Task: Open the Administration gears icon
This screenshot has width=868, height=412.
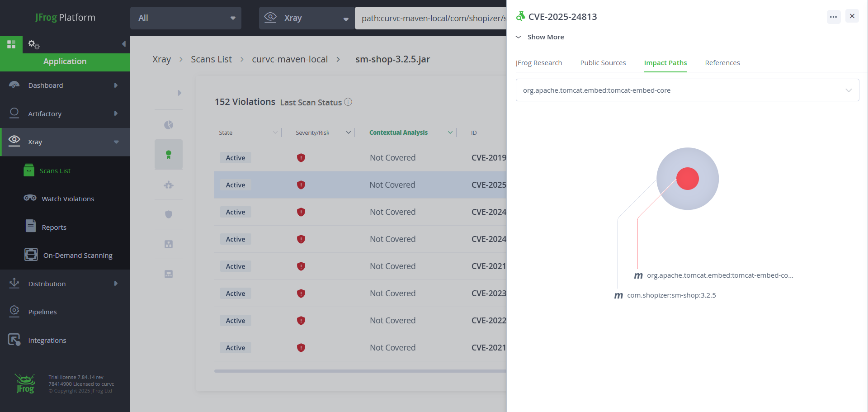Action: coord(34,44)
